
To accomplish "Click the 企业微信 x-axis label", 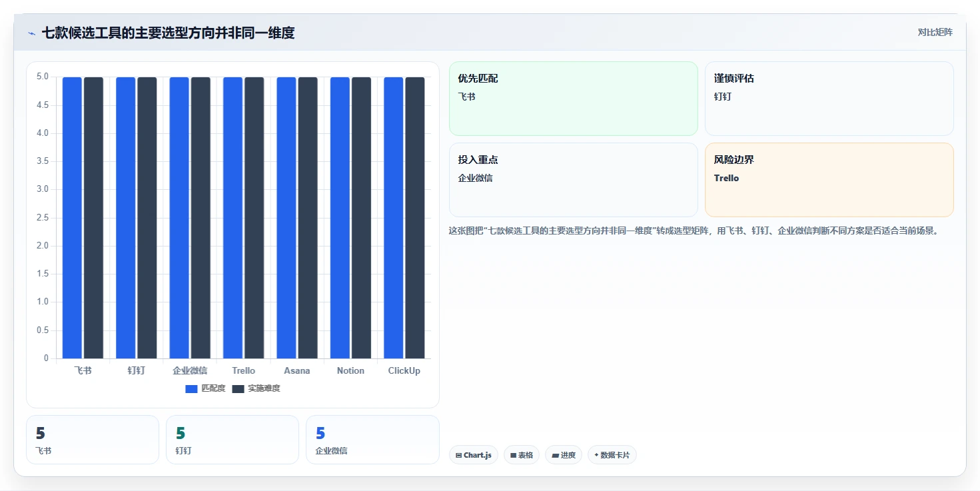I will [x=190, y=370].
